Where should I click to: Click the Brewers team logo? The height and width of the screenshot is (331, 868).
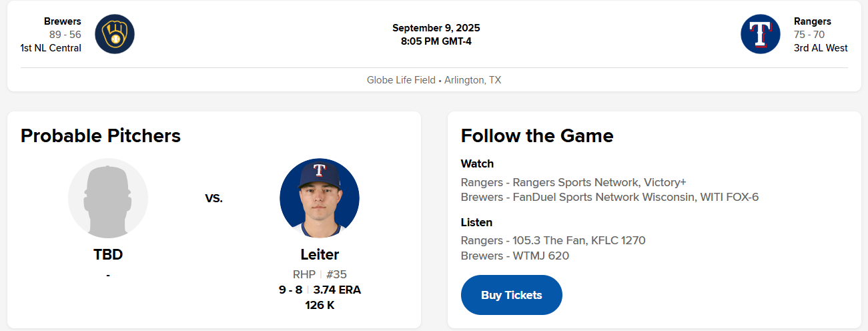(115, 34)
